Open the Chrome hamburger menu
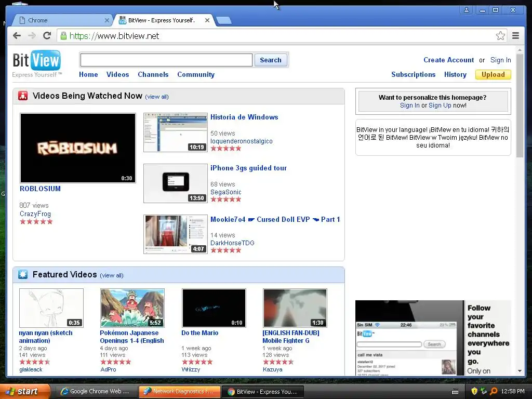 click(x=515, y=36)
